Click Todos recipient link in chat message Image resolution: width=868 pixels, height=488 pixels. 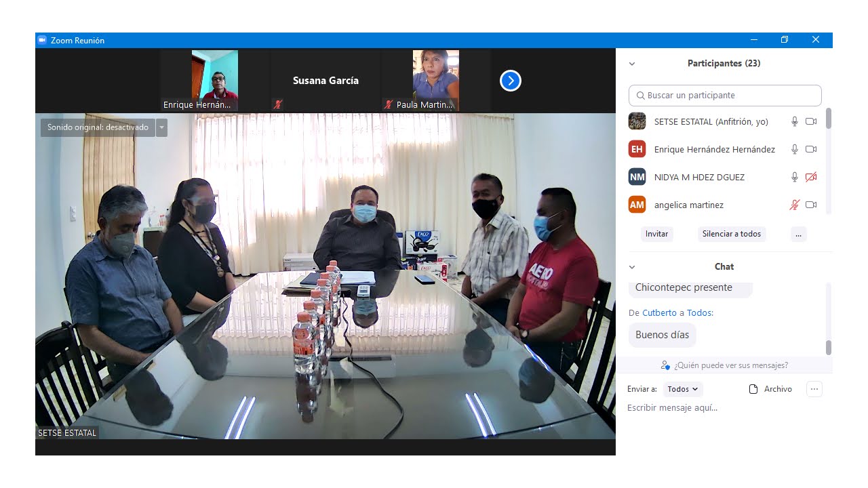click(699, 313)
